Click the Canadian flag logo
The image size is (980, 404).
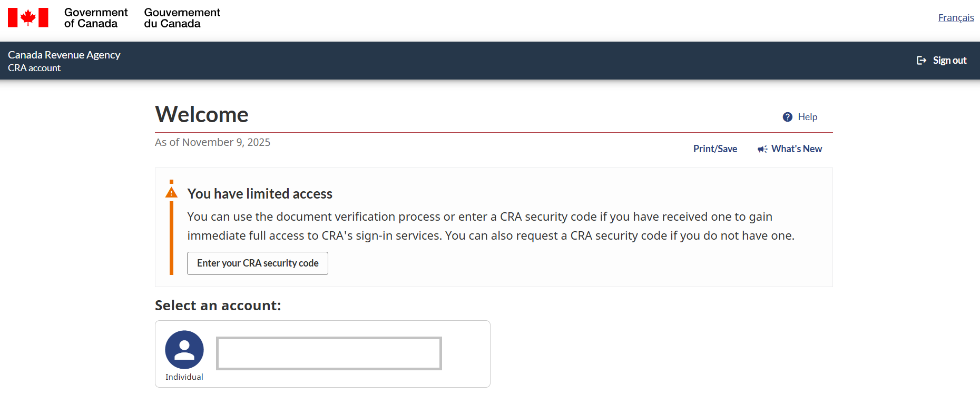[28, 17]
